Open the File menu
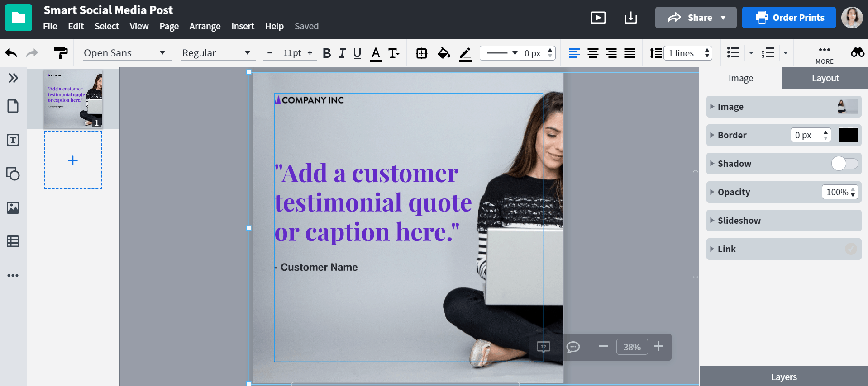Screen dimensions: 868x386 click(50, 26)
